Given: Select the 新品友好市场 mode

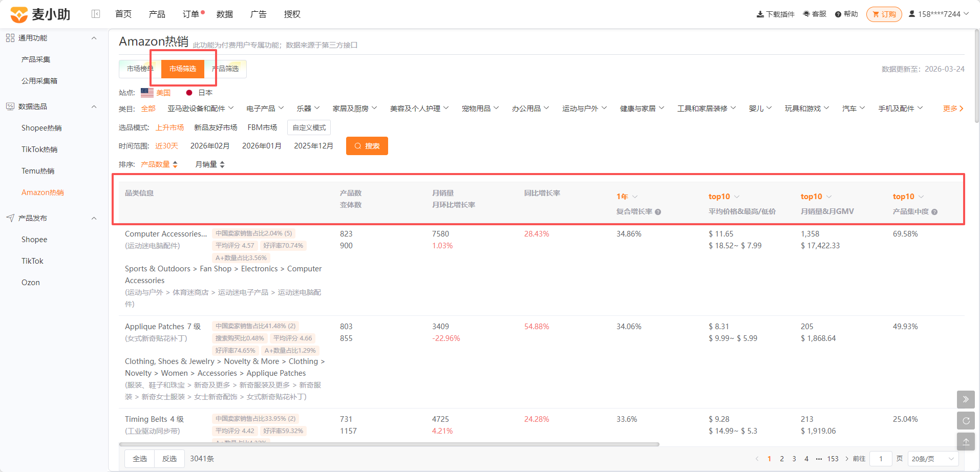Looking at the screenshot, I should point(216,127).
